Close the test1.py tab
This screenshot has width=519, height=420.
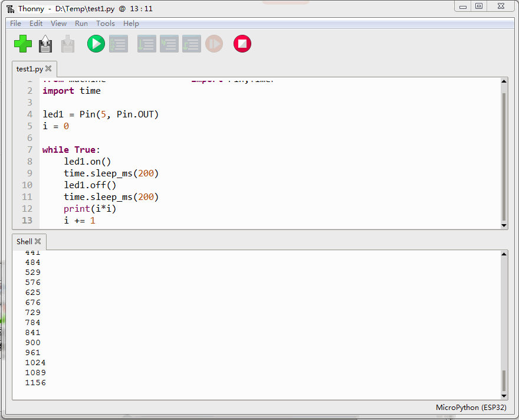pyautogui.click(x=48, y=68)
